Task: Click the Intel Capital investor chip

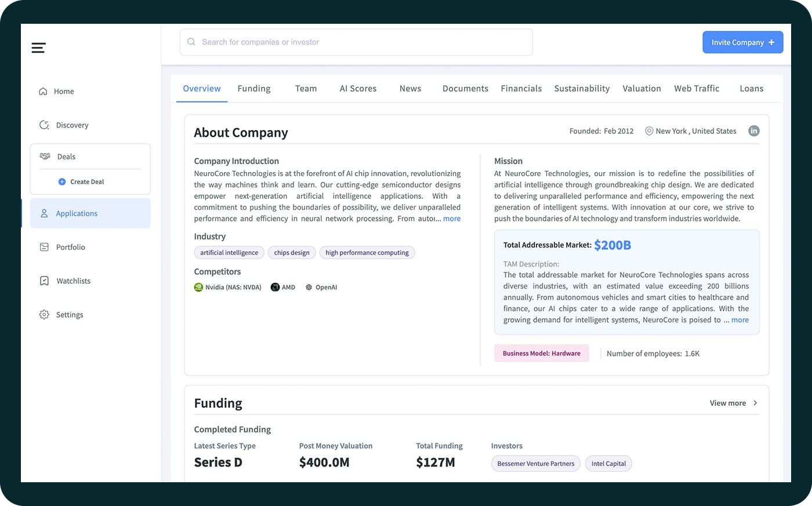Action: coord(608,464)
